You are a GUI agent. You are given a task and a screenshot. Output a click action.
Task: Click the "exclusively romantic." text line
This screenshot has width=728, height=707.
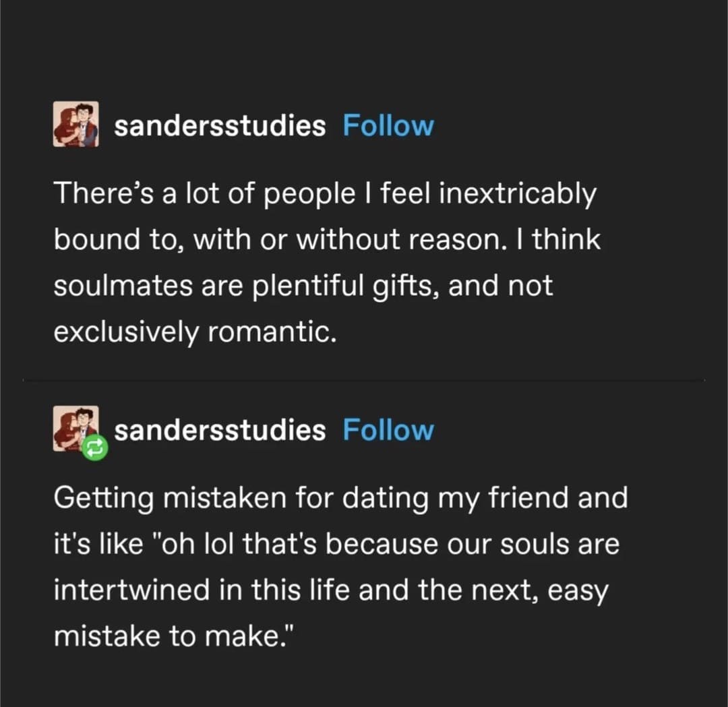coord(194,331)
